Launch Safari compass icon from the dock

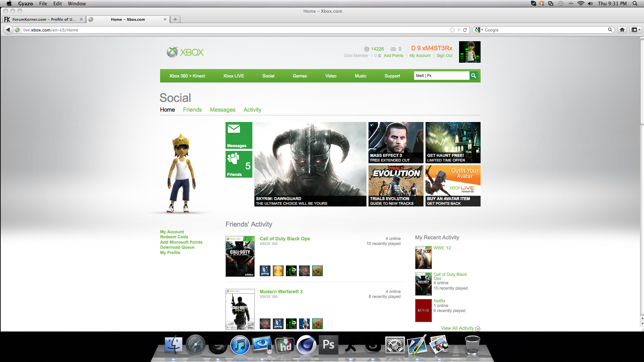coord(196,345)
